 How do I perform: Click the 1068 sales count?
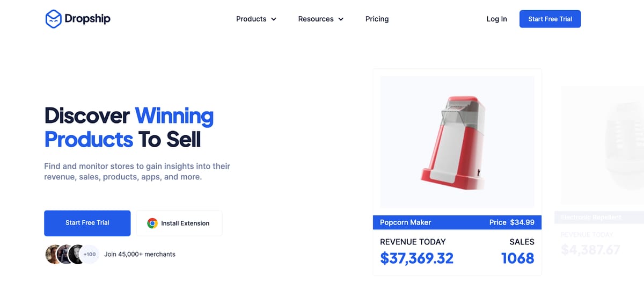click(x=517, y=258)
